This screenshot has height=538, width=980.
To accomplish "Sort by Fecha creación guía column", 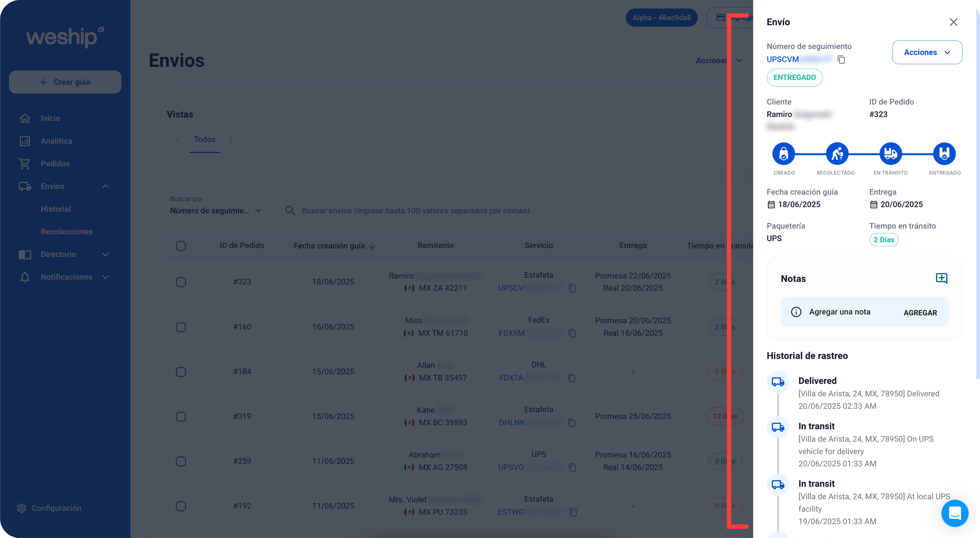I will 334,246.
